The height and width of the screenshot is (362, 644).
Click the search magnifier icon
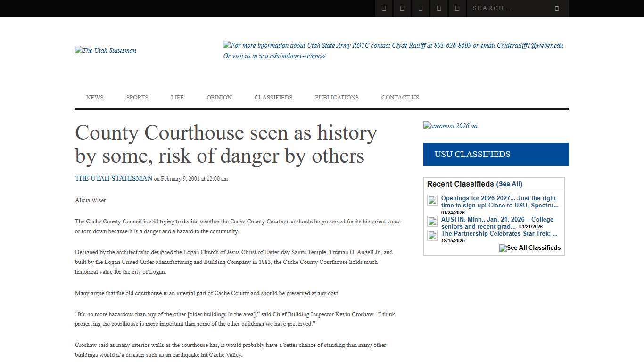click(556, 8)
